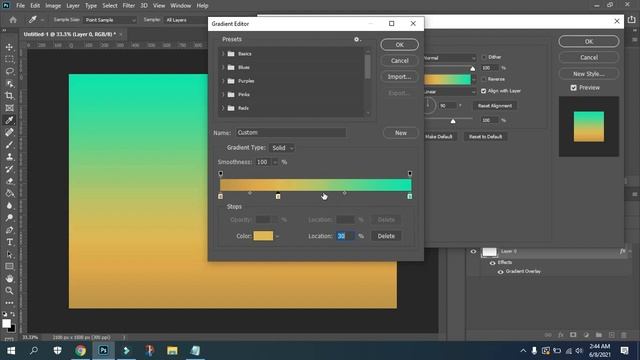Toggle the Dither checkbox in Layer Style
640x360 pixels.
tap(484, 57)
